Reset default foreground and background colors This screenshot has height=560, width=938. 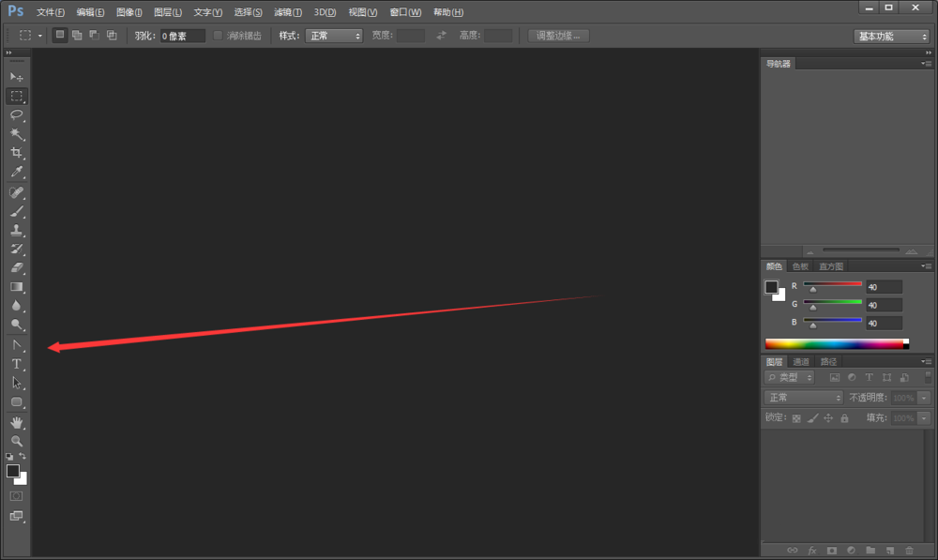9,457
